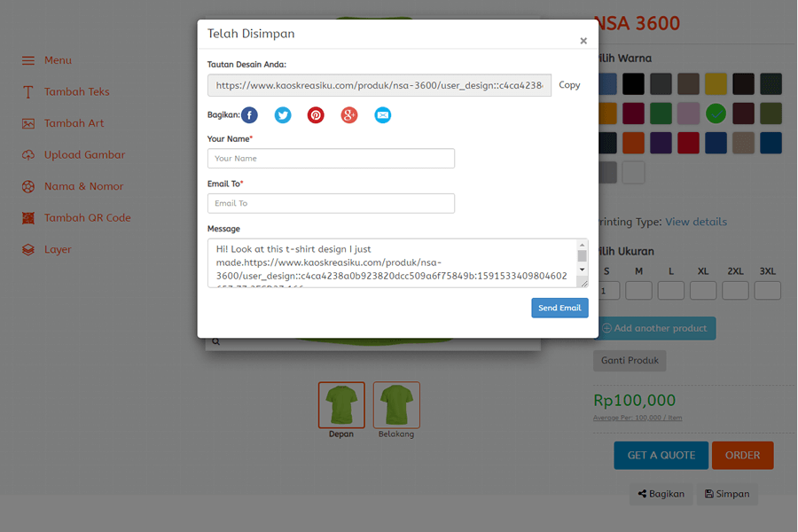Open Nama & Nomor option
Viewport: 798px width, 532px height.
[x=83, y=187]
